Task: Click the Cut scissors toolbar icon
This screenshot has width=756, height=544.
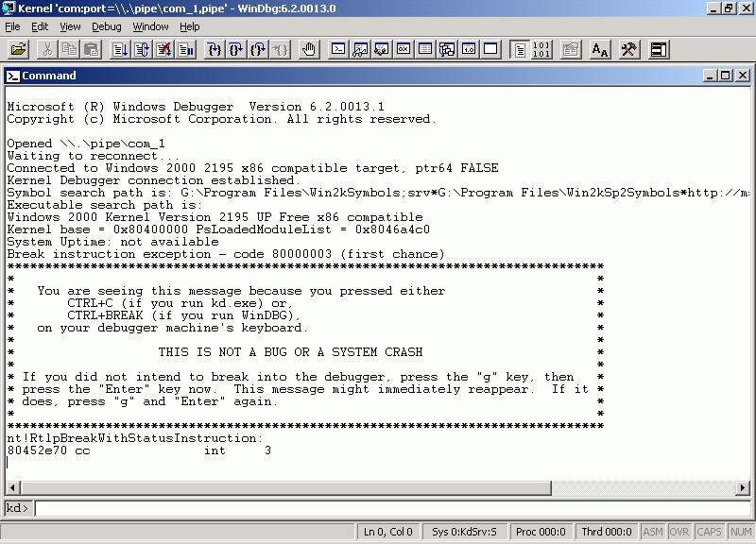Action: click(47, 49)
